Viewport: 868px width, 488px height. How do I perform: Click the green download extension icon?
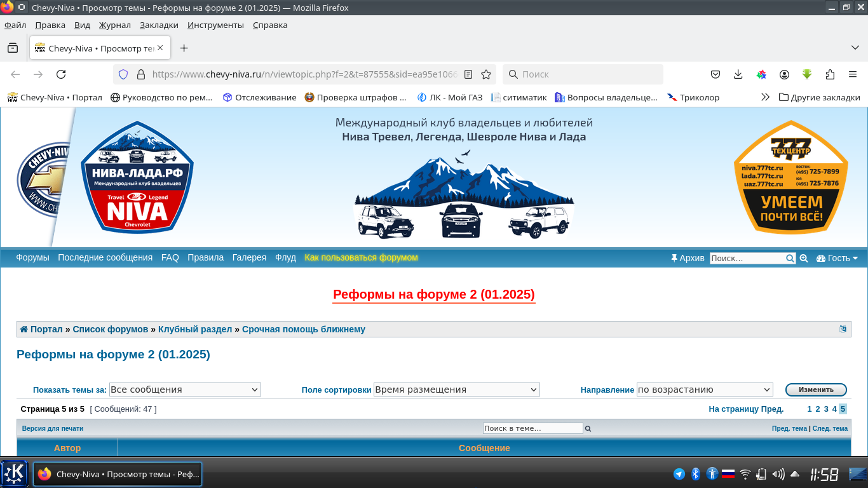point(807,74)
